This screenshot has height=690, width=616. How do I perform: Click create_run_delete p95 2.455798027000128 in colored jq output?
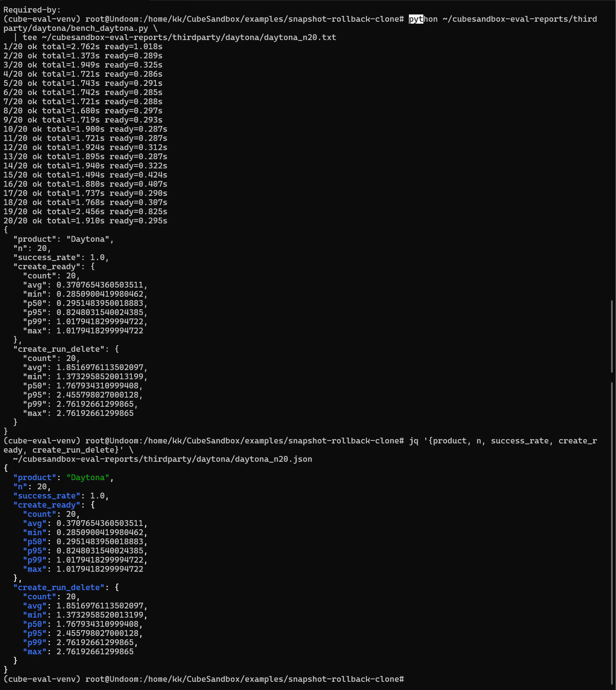click(x=83, y=633)
